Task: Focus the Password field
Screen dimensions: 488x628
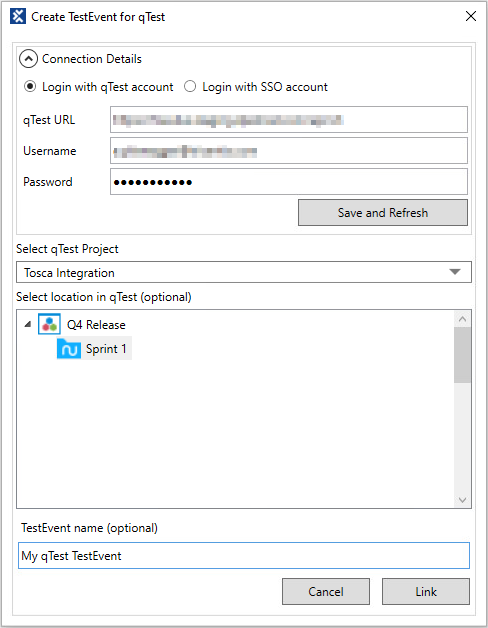Action: (x=289, y=182)
